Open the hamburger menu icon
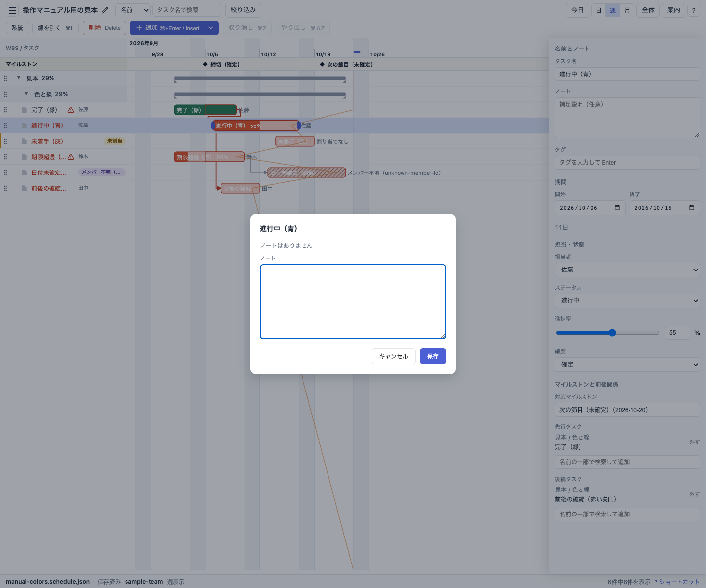706x588 pixels. (x=12, y=10)
